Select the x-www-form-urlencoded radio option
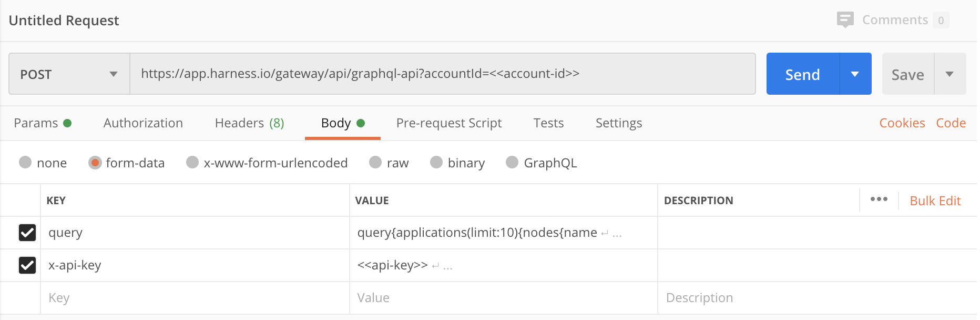 [192, 162]
